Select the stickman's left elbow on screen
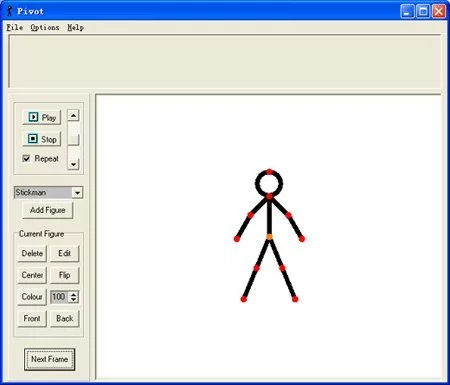The image size is (450, 385). [250, 215]
